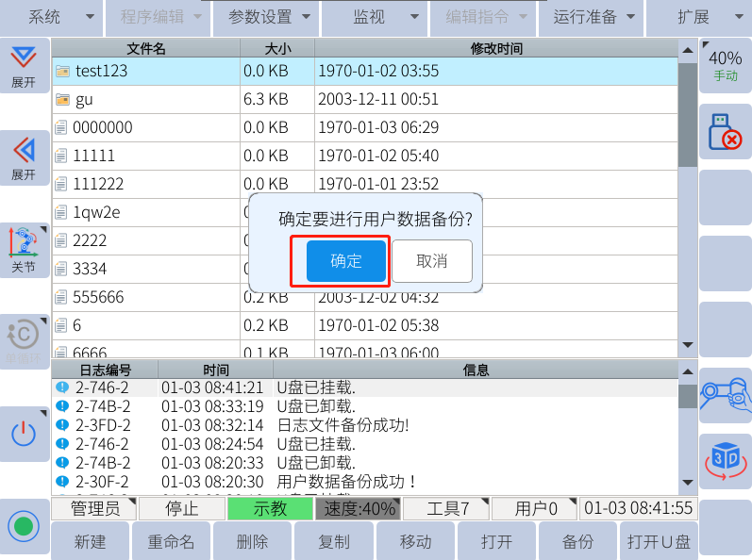Screen dimensions: 752x560
Task: Click the green circle start icon
Action: [x=24, y=526]
